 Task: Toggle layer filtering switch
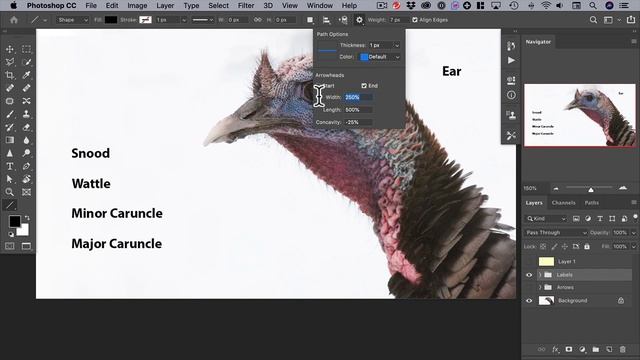(635, 218)
